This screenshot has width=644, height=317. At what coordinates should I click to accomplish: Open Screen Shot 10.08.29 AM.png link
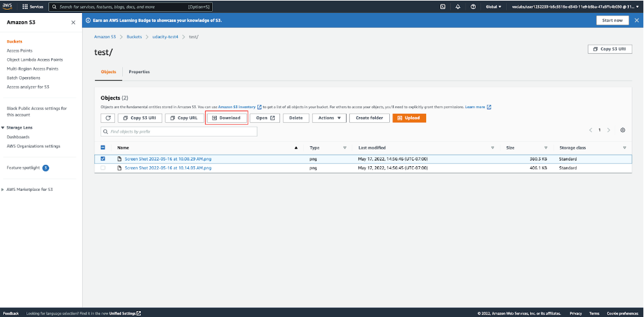[168, 158]
